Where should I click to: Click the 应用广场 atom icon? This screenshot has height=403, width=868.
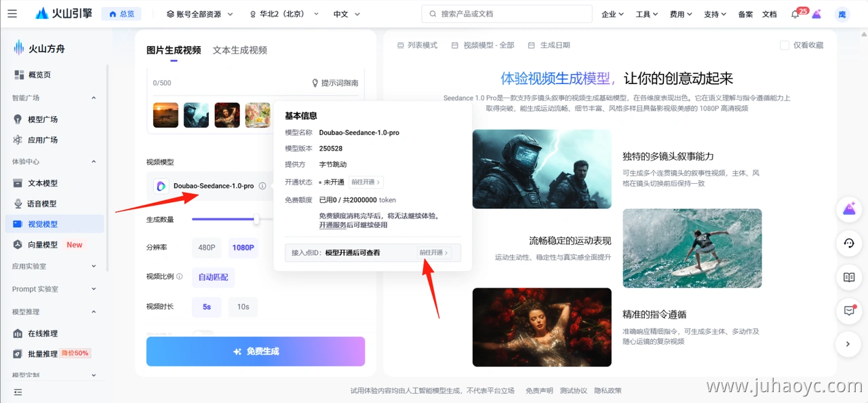coord(18,140)
